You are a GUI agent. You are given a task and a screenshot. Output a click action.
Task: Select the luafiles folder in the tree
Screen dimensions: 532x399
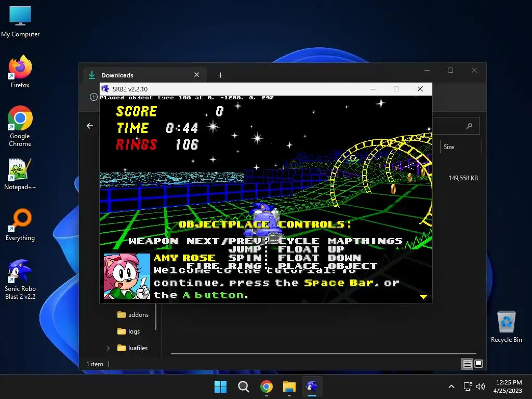tap(132, 348)
